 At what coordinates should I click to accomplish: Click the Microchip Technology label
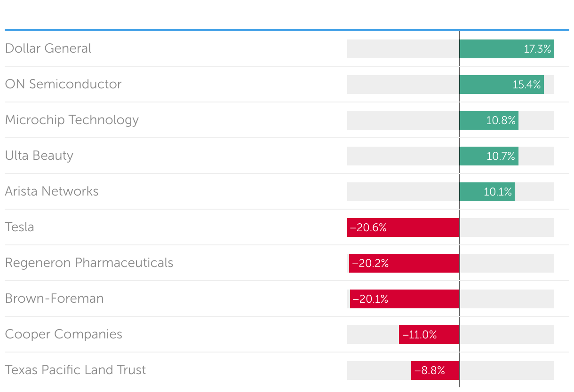72,120
